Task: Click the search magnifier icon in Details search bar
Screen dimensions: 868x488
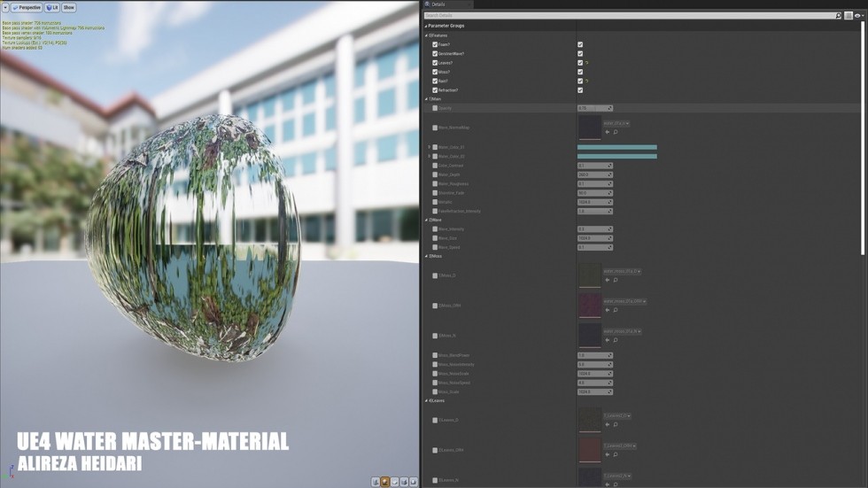Action: (838, 15)
